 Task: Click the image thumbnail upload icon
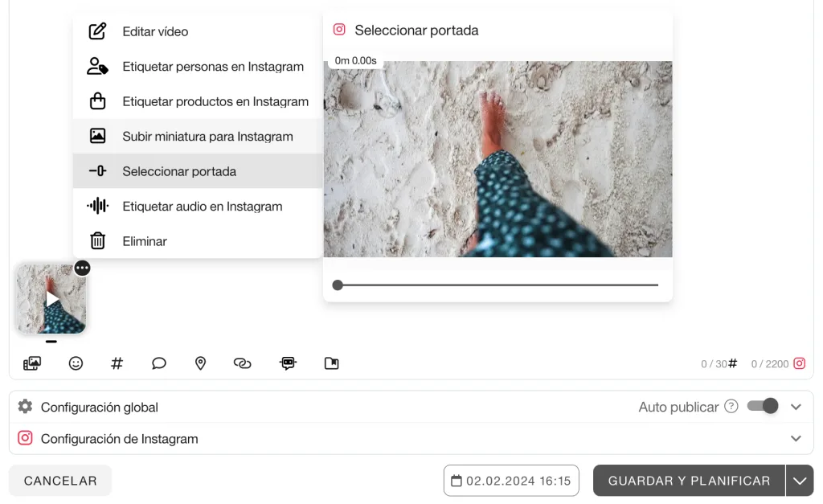click(97, 136)
